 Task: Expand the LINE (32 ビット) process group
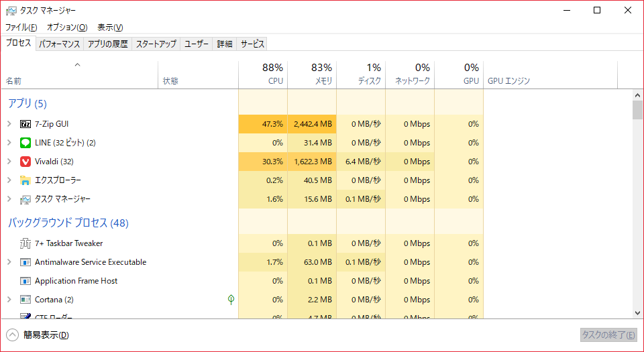pyautogui.click(x=9, y=143)
